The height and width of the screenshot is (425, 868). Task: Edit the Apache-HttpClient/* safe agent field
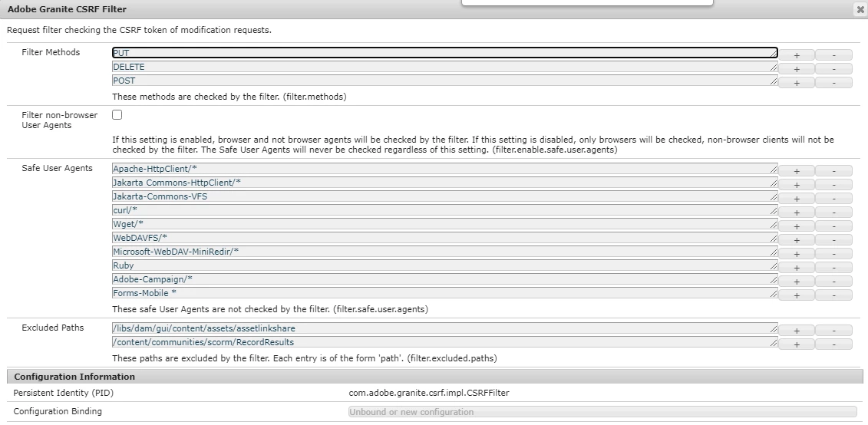(x=444, y=168)
